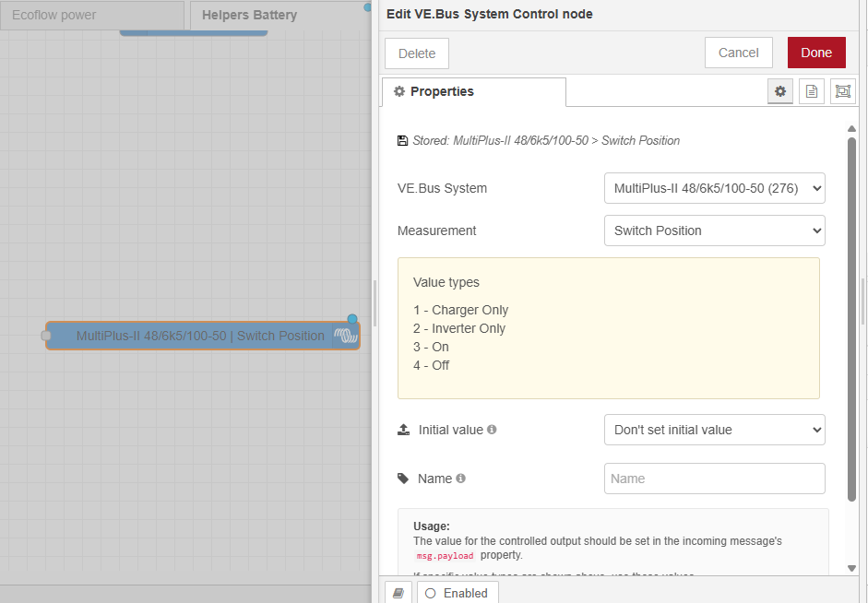Open the VE.Bus System dropdown
The width and height of the screenshot is (868, 603).
click(x=715, y=188)
